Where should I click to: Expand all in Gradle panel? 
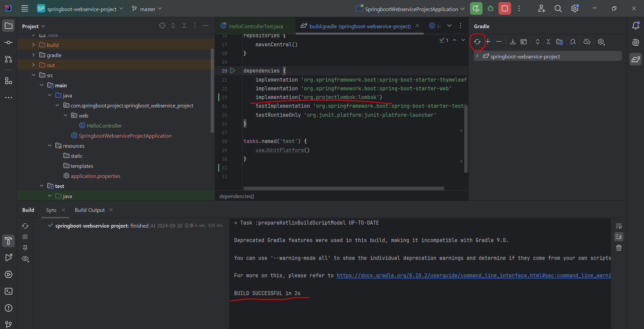coord(538,42)
